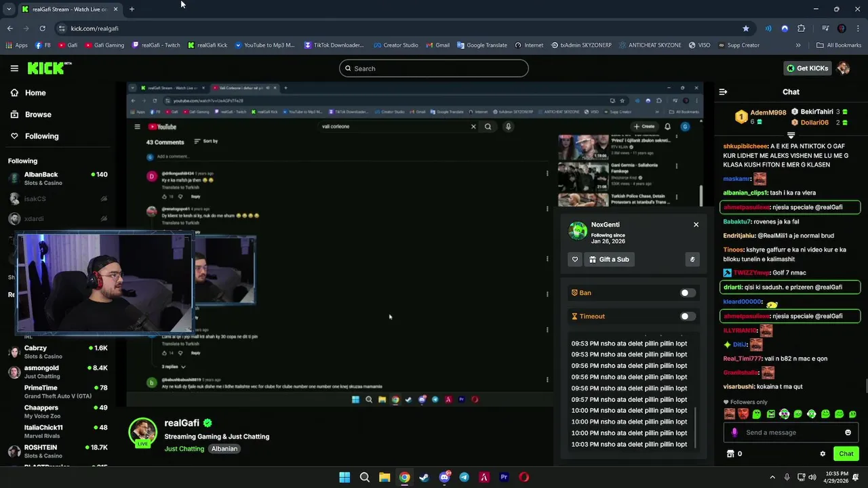
Task: Open AlbanBack channel in Following list
Action: pyautogui.click(x=58, y=178)
